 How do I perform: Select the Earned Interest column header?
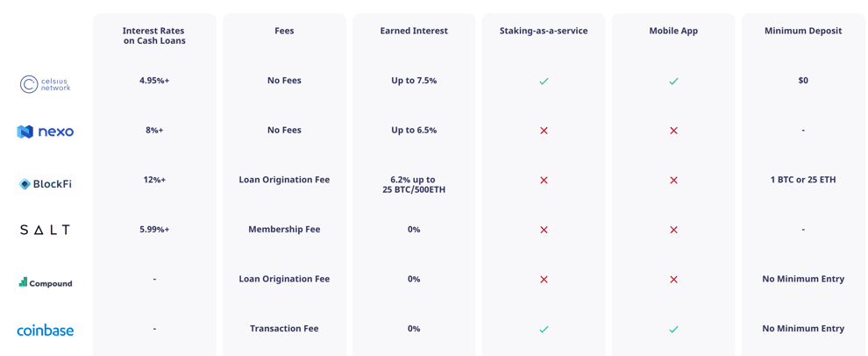click(414, 31)
